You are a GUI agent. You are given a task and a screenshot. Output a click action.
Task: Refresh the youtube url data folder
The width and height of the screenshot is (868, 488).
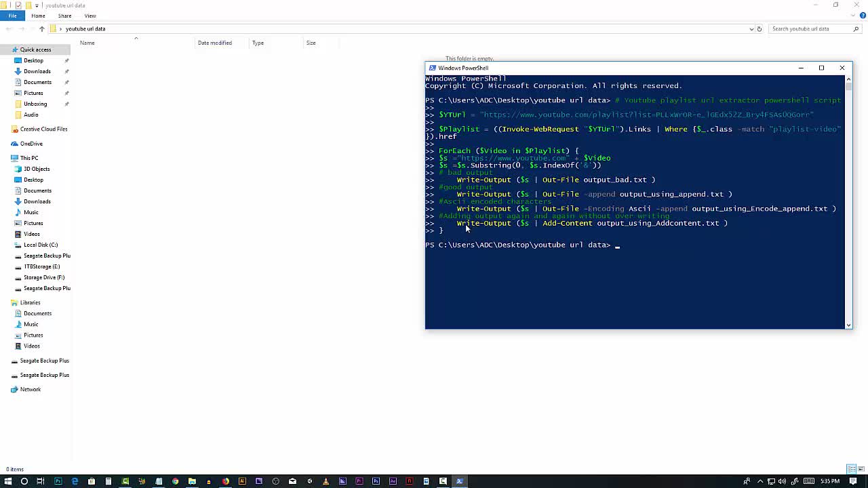tap(759, 28)
